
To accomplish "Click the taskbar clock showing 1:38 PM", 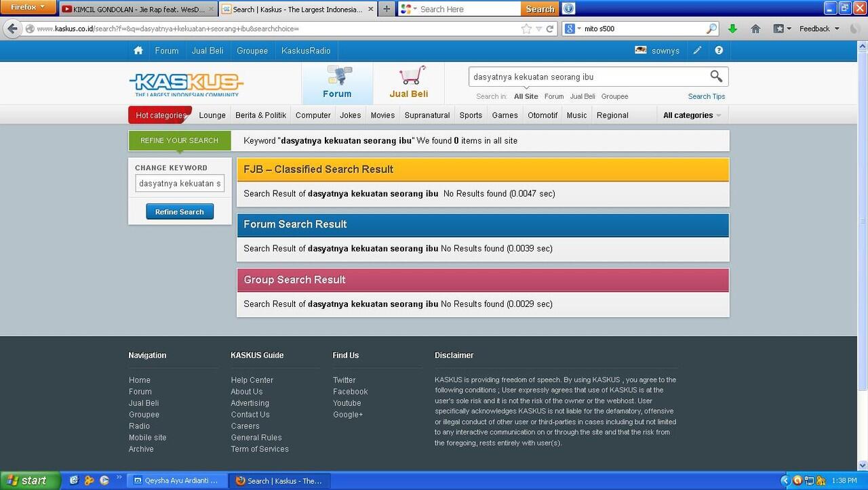I will pos(844,481).
